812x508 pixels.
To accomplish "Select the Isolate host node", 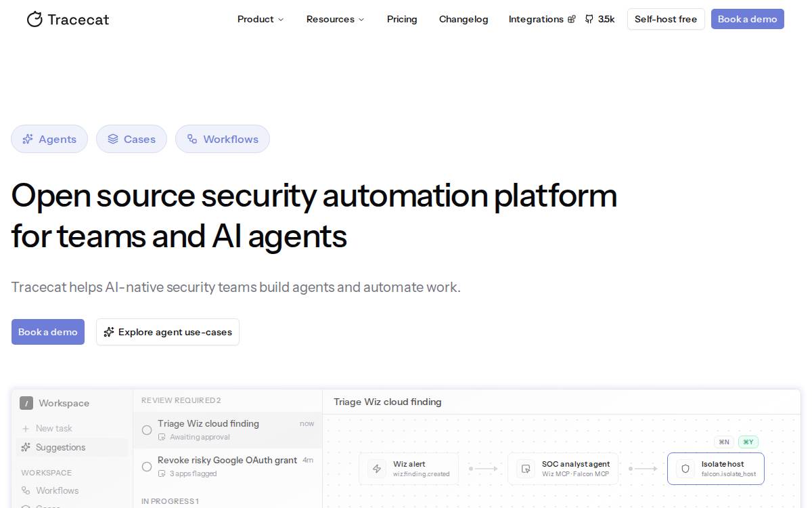I will [x=716, y=469].
